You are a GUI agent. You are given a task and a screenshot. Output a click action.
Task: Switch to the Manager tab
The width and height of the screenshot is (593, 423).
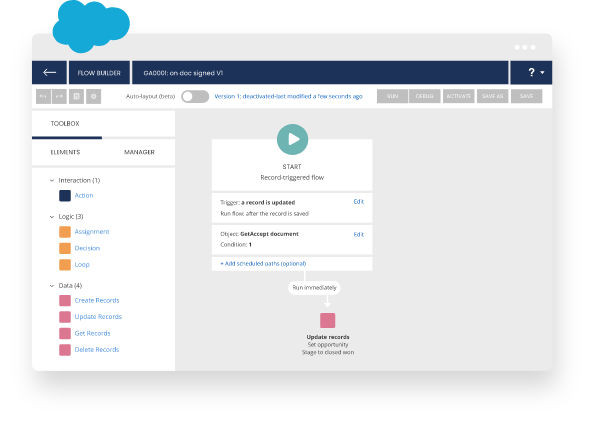[x=139, y=152]
